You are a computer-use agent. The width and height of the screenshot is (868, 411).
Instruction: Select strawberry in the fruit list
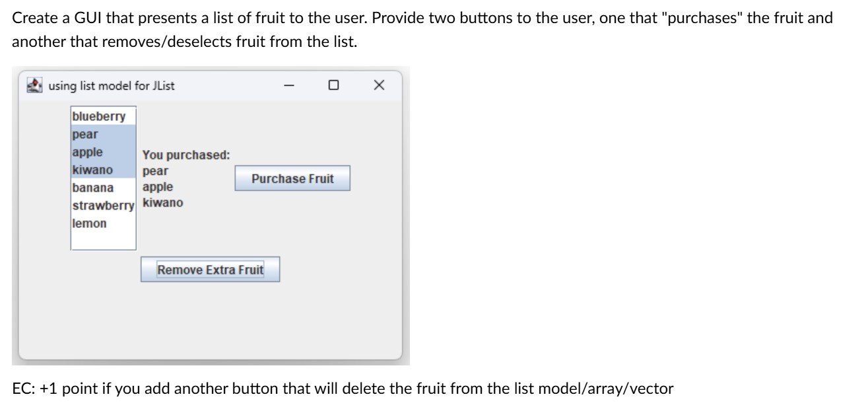click(99, 205)
